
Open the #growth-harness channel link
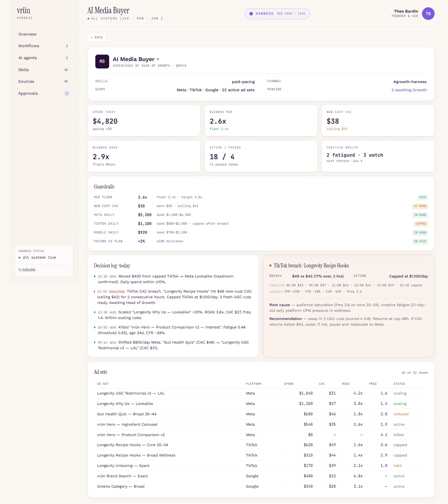point(410,81)
